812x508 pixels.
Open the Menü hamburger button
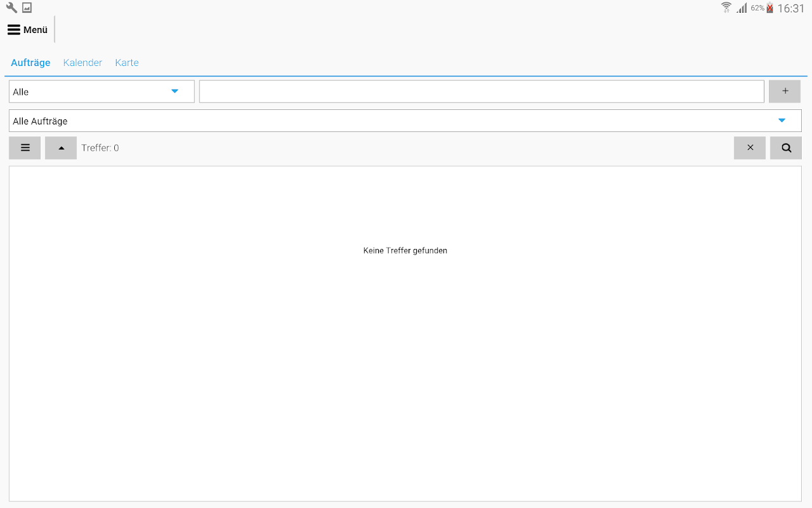point(27,30)
